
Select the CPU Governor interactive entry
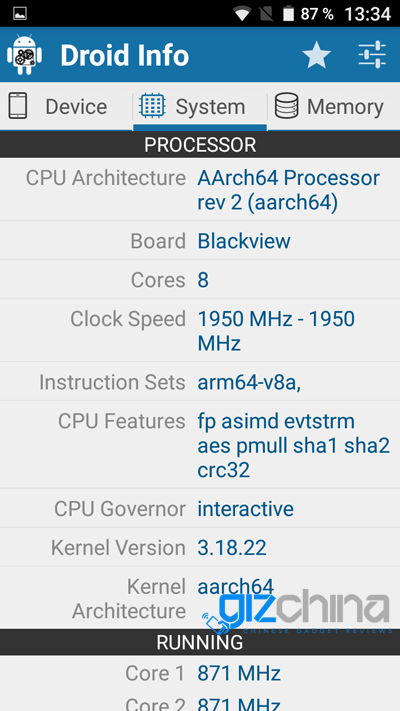click(x=200, y=508)
